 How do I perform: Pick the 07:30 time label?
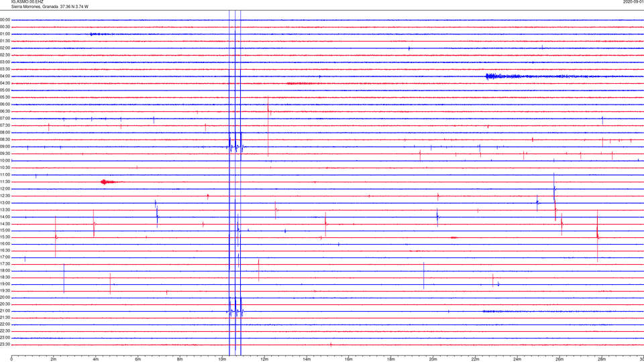click(5, 125)
